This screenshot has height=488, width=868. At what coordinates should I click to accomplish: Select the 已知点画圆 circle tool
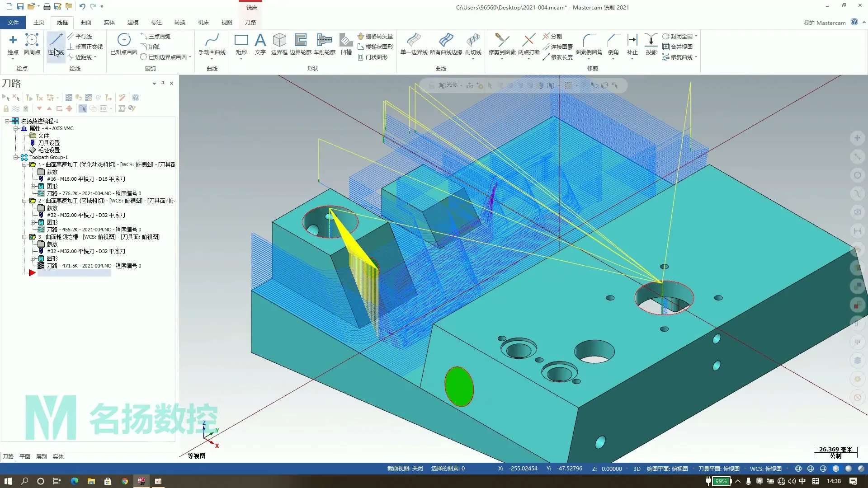[124, 44]
